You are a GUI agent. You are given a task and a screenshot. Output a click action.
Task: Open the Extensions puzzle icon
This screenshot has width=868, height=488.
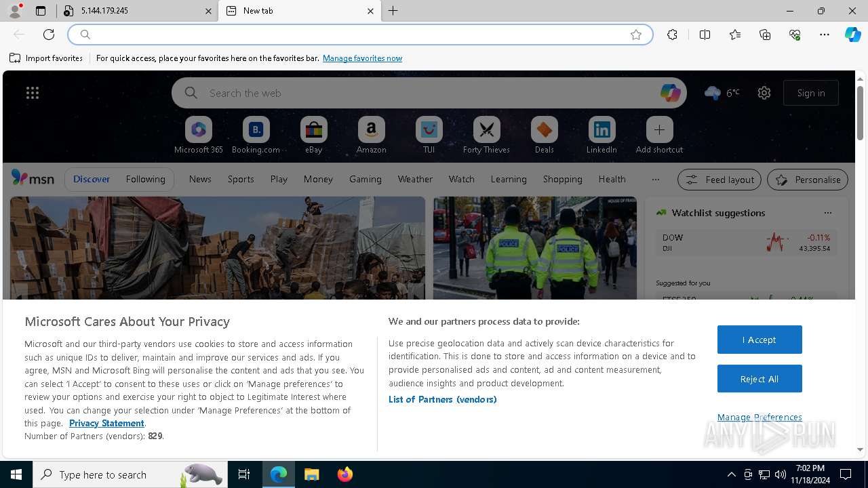[672, 35]
